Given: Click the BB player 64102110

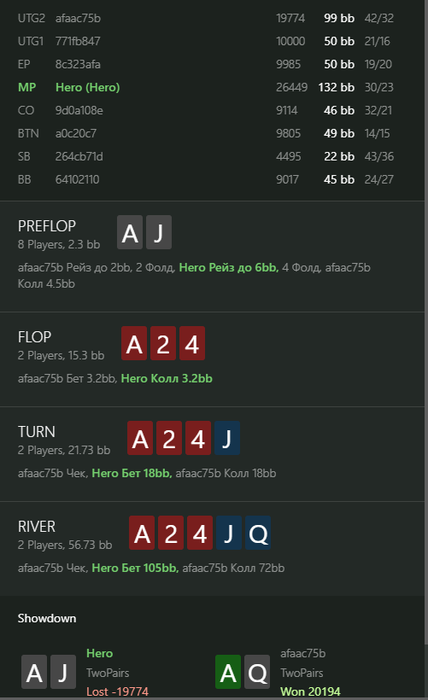Looking at the screenshot, I should coord(77,179).
